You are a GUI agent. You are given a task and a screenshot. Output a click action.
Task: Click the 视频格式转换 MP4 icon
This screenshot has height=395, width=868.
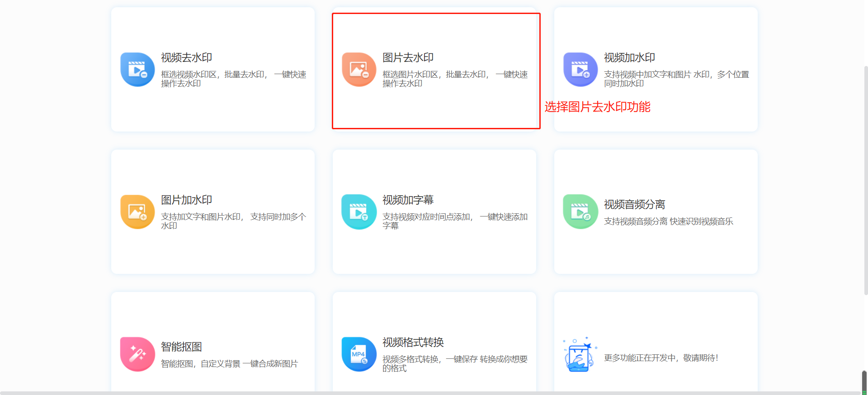click(x=359, y=354)
